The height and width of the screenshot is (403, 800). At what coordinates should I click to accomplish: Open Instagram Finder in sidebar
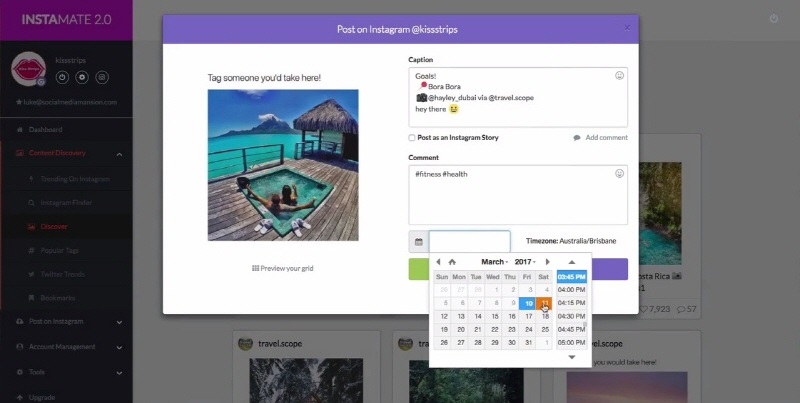[x=66, y=203]
